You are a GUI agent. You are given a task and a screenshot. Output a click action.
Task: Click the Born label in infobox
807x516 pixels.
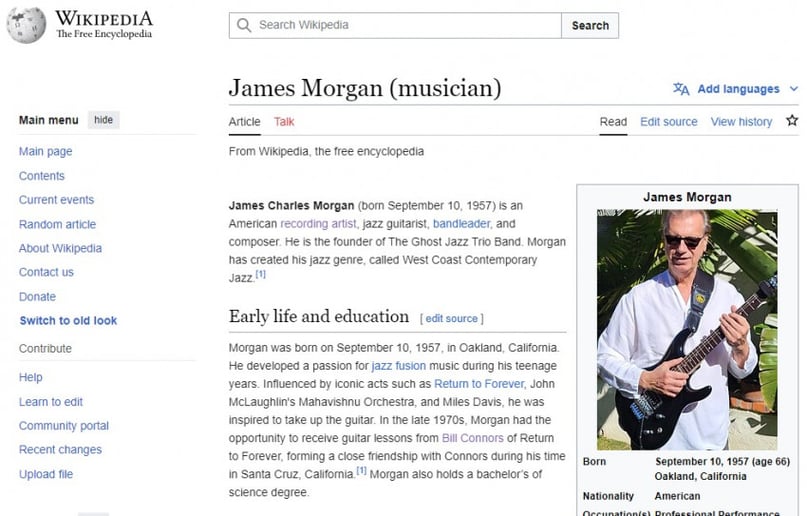point(594,461)
